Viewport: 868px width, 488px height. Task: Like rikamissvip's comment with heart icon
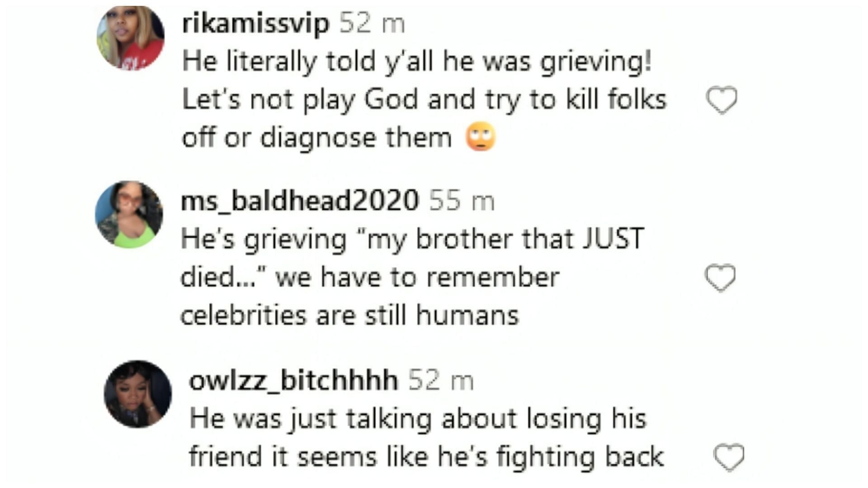722,100
